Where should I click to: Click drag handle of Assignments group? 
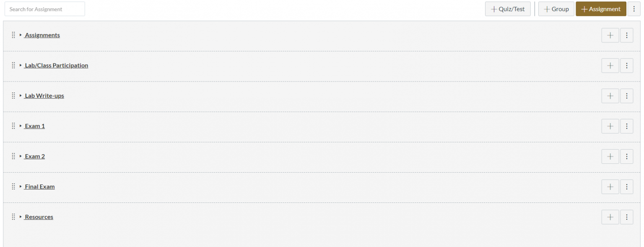point(13,35)
